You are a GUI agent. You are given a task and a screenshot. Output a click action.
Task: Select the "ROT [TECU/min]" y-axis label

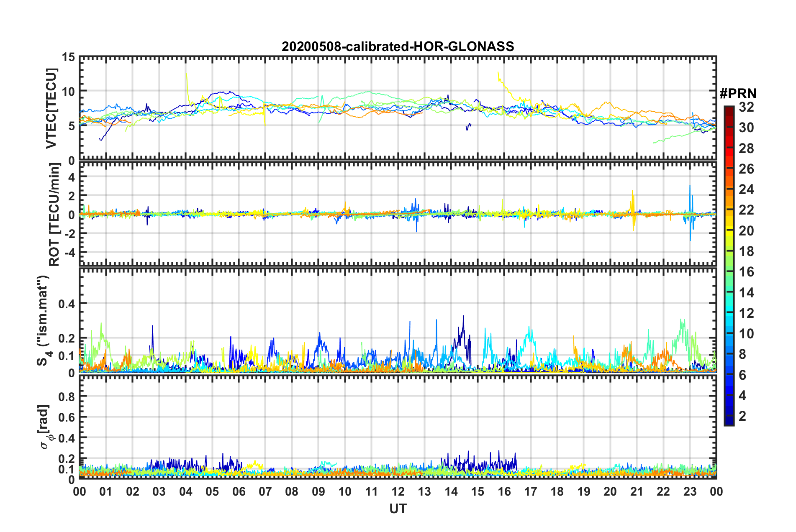54,215
